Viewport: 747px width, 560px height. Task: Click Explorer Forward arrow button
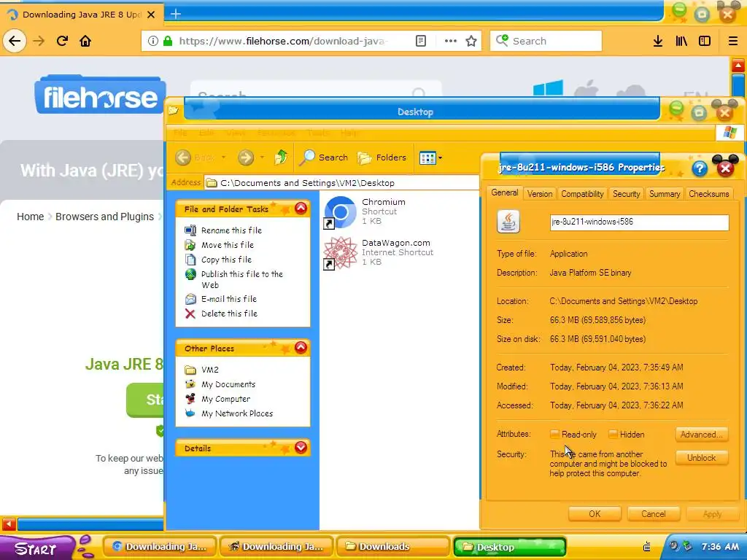click(246, 157)
